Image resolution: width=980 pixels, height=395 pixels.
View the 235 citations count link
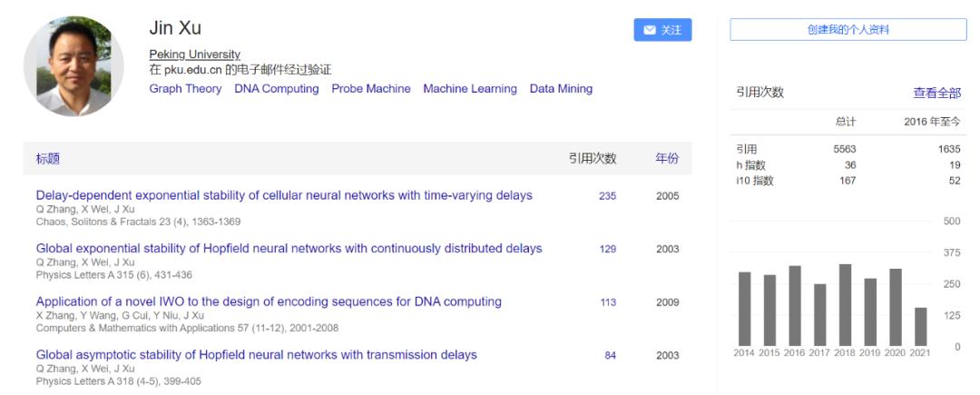pyautogui.click(x=607, y=196)
